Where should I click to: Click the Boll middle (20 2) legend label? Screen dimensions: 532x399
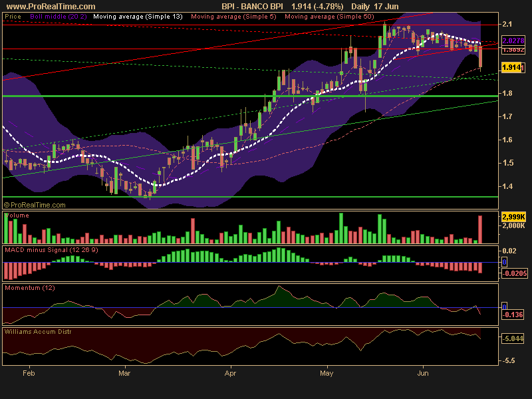pyautogui.click(x=59, y=17)
